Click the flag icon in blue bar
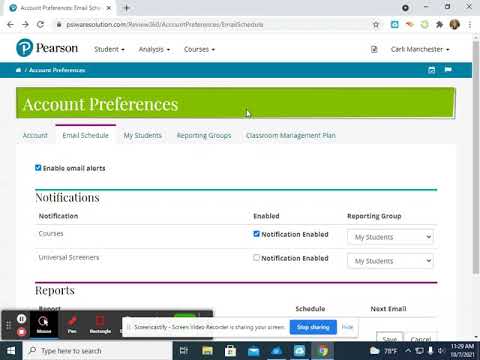This screenshot has width=480, height=360. (x=448, y=70)
